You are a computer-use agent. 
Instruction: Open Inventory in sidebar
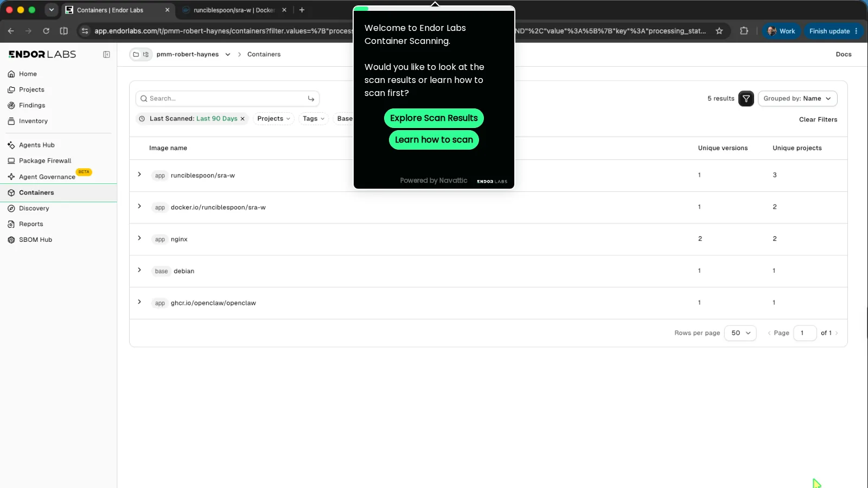(33, 121)
